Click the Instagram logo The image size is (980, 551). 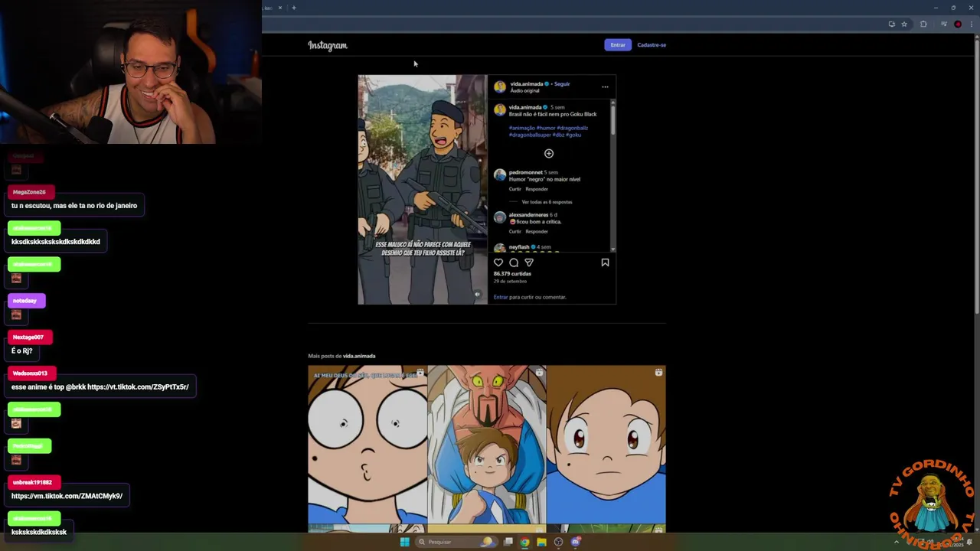point(328,45)
